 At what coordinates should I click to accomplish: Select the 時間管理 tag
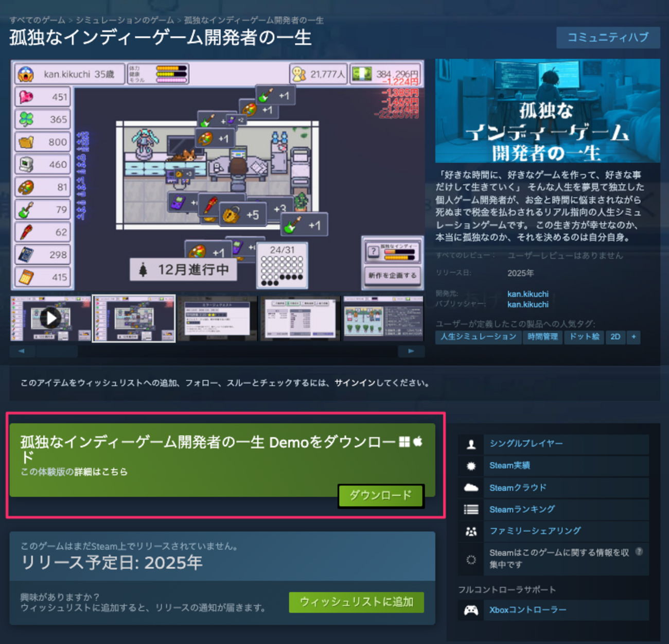(x=542, y=337)
